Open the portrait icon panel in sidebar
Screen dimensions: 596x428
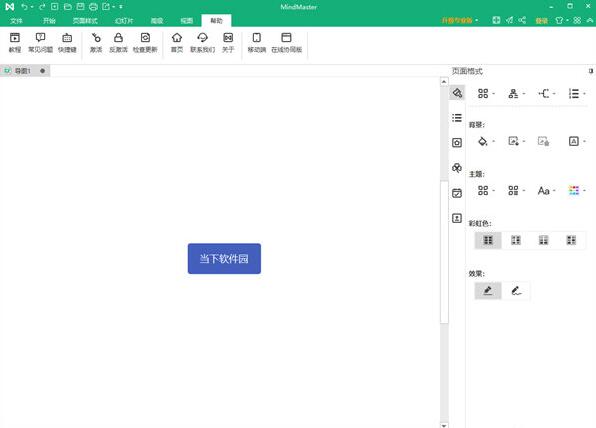pyautogui.click(x=457, y=218)
